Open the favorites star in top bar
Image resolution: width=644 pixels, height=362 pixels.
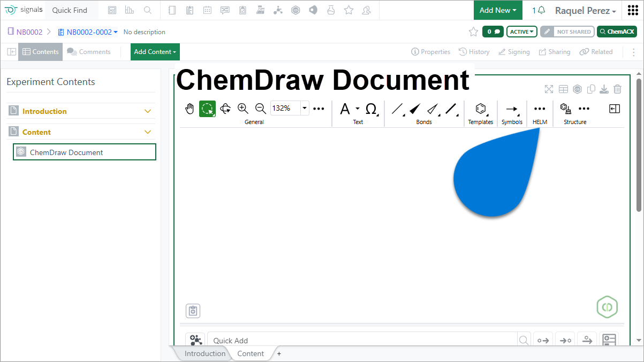[x=348, y=10]
